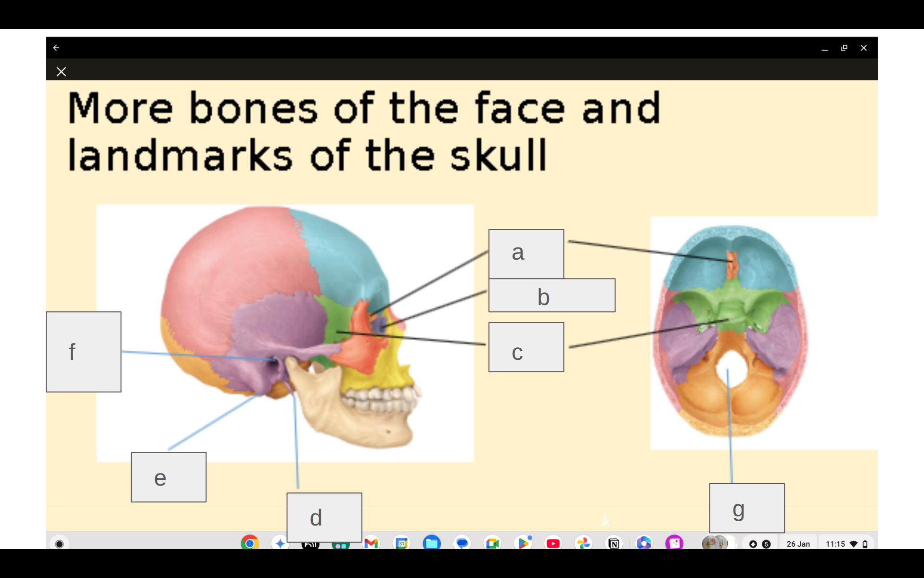
Task: Start Google Meet
Action: (492, 543)
